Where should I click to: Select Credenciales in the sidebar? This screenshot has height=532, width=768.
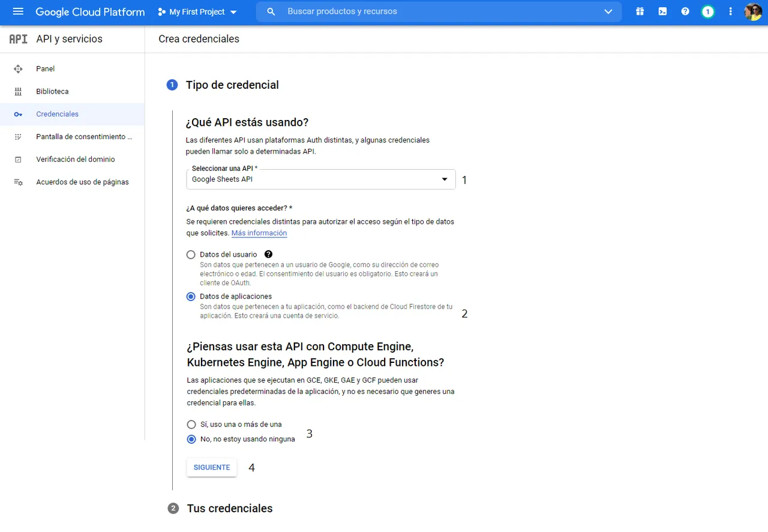click(x=72, y=114)
